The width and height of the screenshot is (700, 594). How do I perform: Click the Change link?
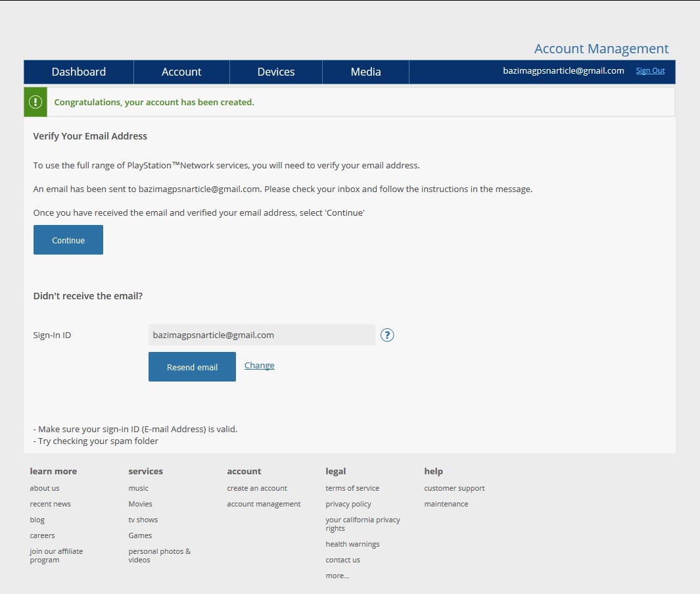point(260,366)
